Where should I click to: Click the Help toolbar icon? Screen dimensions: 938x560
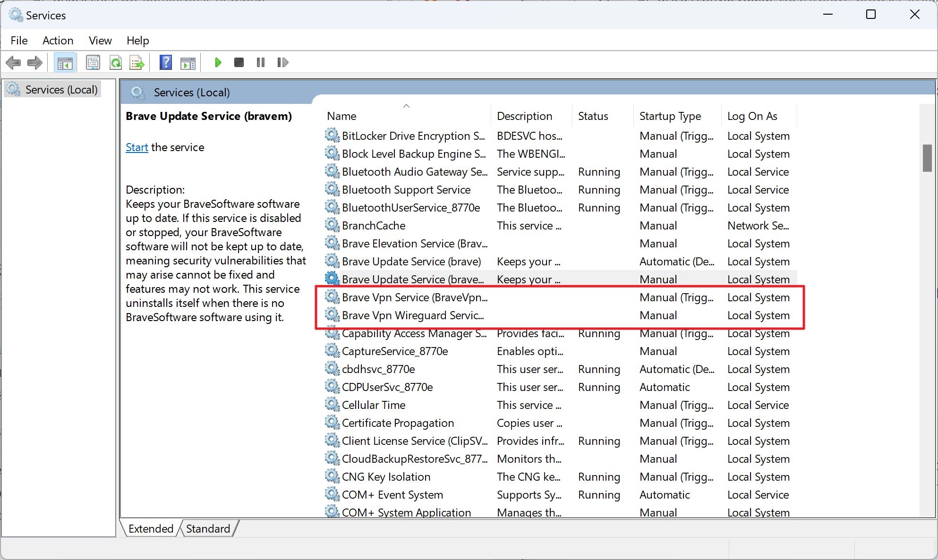164,63
